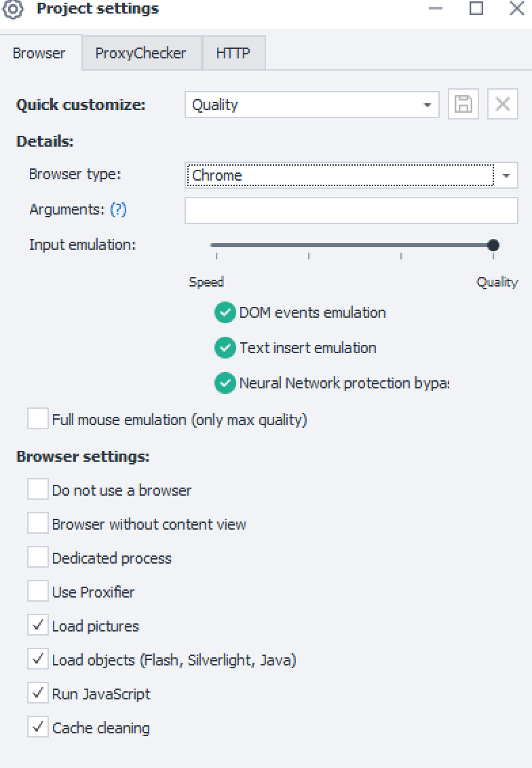This screenshot has width=532, height=768.
Task: Click the Project settings gear icon
Action: tap(14, 10)
